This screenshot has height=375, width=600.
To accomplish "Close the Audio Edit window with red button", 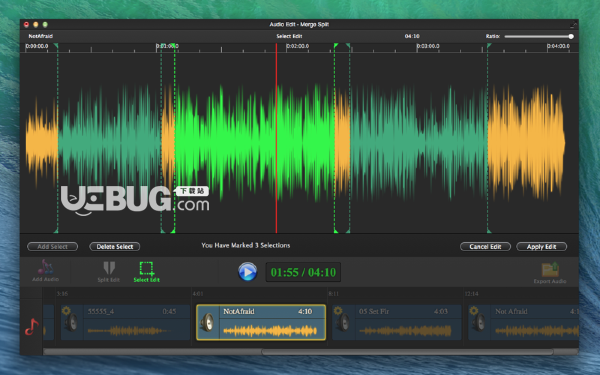I will coord(26,24).
